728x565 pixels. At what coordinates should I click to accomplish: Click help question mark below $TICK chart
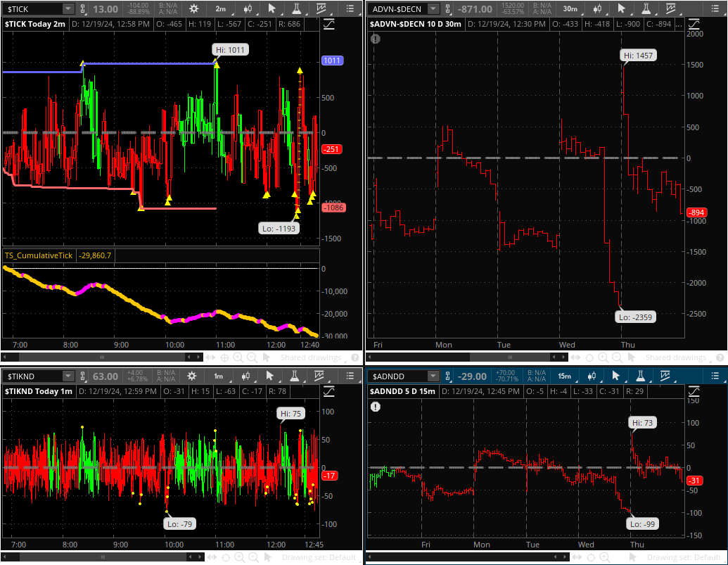(x=355, y=357)
